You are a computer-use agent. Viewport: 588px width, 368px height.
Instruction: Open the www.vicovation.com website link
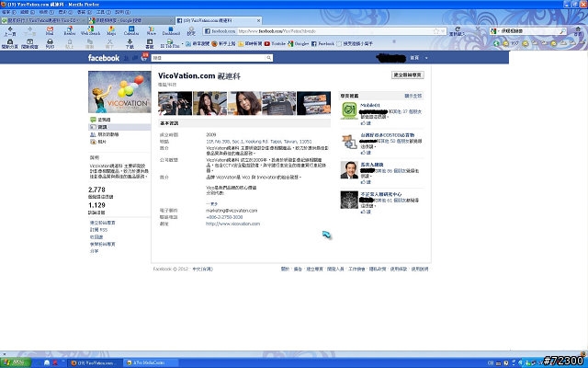click(x=232, y=224)
